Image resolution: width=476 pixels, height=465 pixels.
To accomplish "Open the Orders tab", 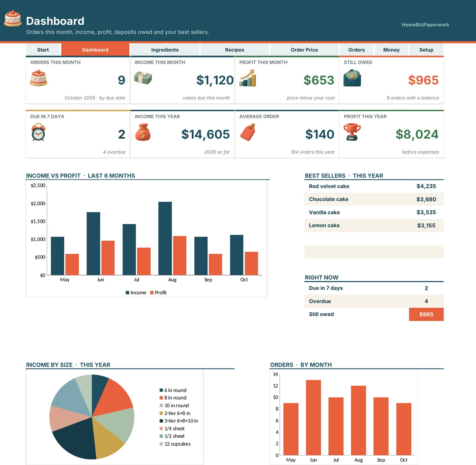I will (357, 50).
